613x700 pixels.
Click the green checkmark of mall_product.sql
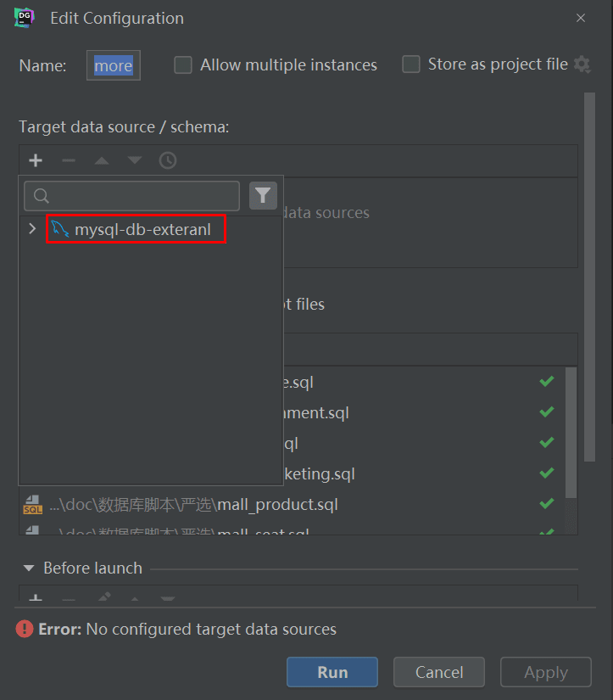tap(547, 503)
